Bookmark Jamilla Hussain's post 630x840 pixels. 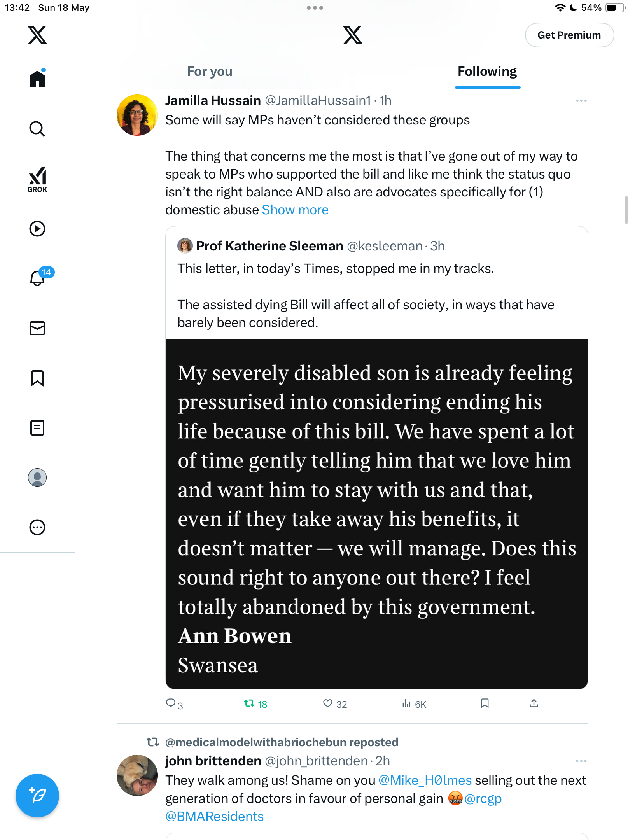pyautogui.click(x=485, y=703)
